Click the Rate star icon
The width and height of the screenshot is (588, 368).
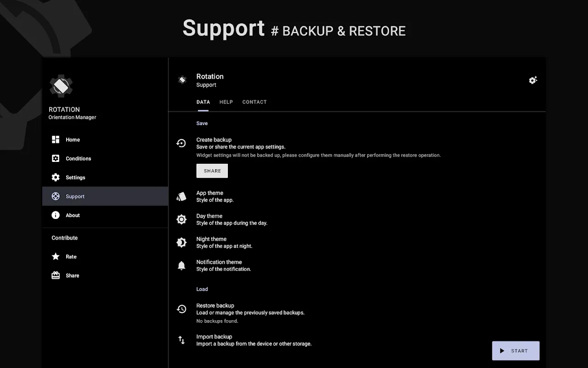[56, 257]
